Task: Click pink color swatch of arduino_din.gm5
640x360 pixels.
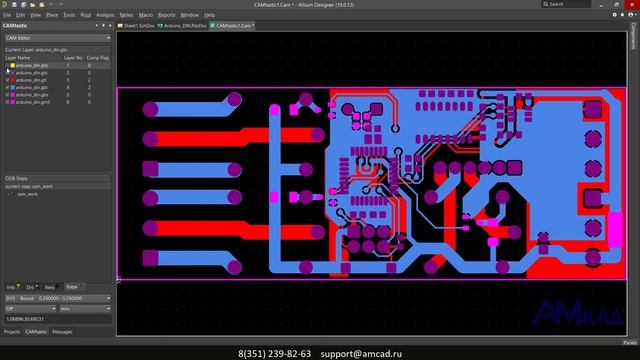Action: (x=13, y=102)
